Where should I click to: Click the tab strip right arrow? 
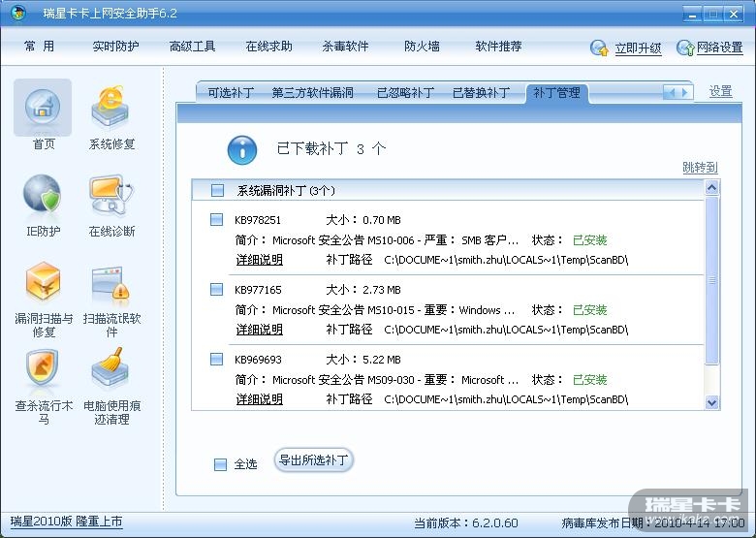685,91
